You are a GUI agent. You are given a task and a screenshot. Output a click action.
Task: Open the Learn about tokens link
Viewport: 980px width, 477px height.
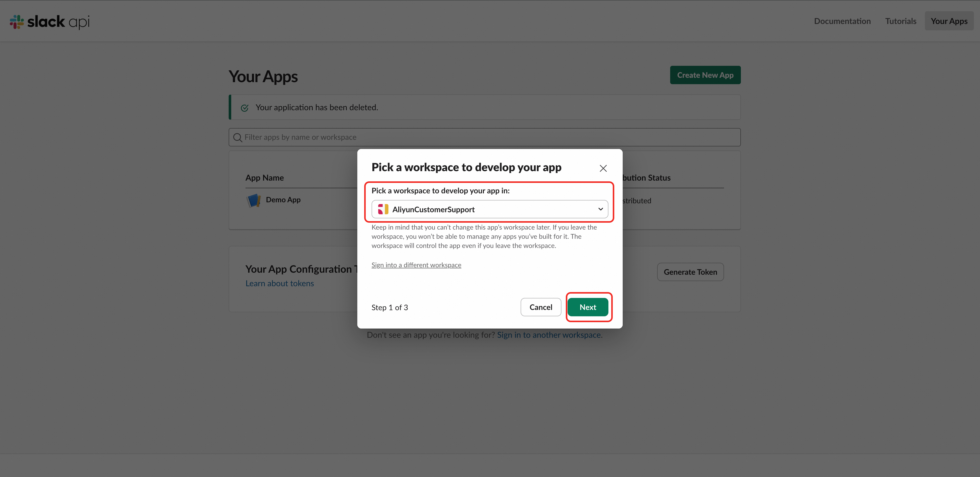click(x=280, y=283)
